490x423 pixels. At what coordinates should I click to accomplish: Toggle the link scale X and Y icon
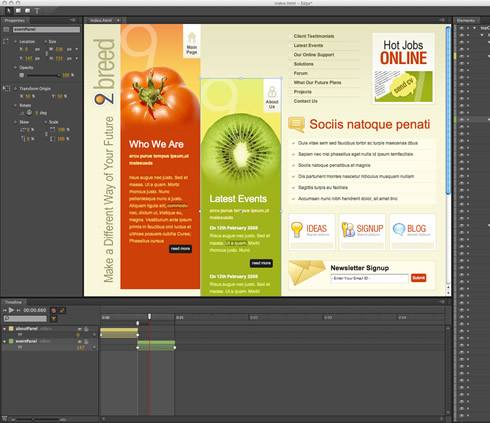tap(46, 134)
